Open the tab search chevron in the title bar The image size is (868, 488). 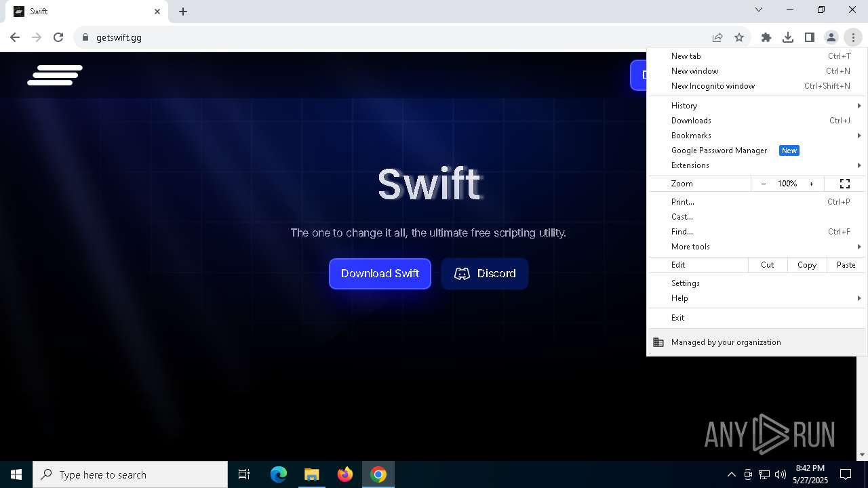pos(759,10)
